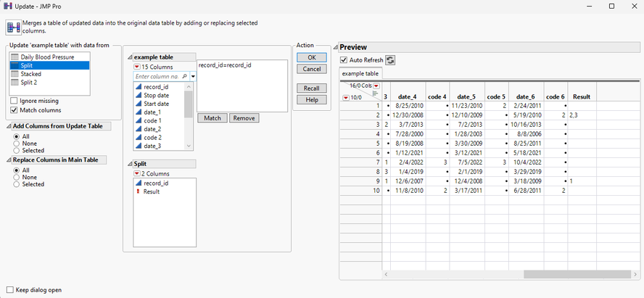Click the 2,3 Result cell in row 2
This screenshot has height=298, width=644.
(x=582, y=115)
